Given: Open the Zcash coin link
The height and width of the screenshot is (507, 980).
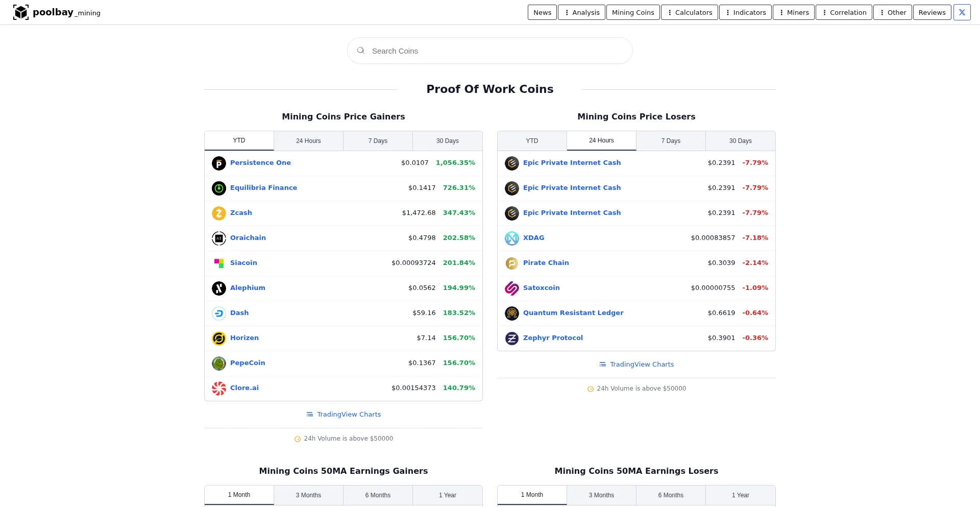Looking at the screenshot, I should point(241,213).
